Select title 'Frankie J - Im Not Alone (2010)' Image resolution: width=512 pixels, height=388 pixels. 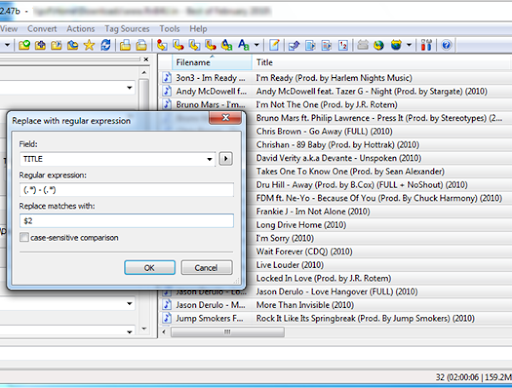tap(313, 211)
